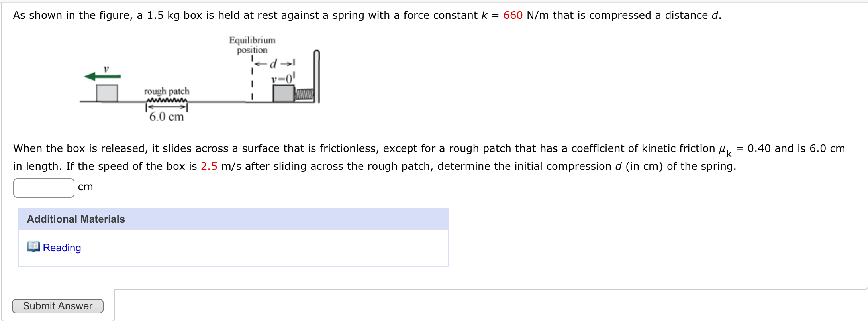
Task: Click the vertical wall holding the spring
Action: 317,76
